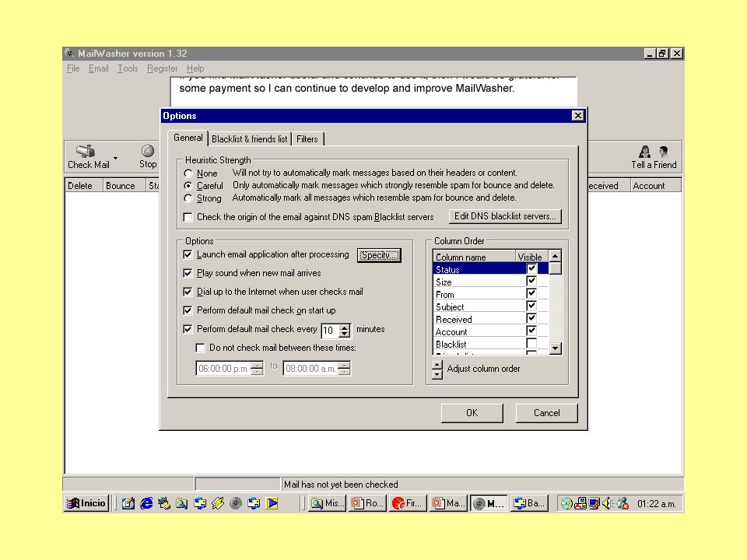The height and width of the screenshot is (560, 747).
Task: Close the Options dialog with the X
Action: 577,116
